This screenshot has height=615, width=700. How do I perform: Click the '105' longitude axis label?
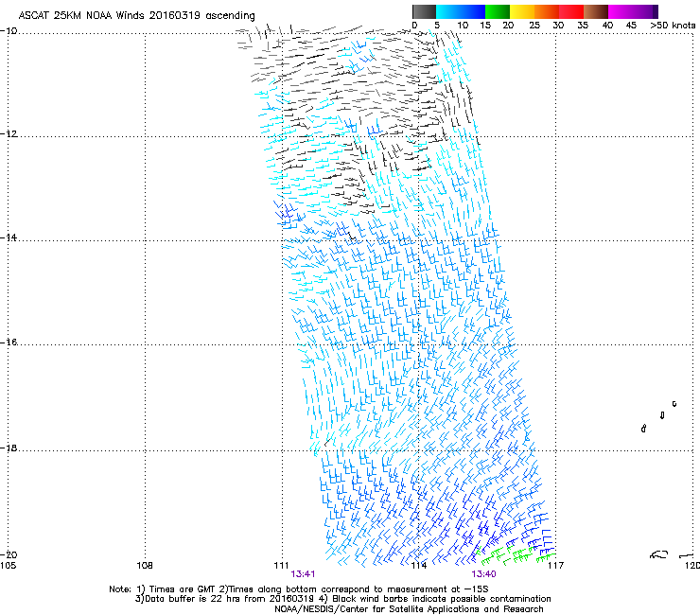click(x=8, y=566)
